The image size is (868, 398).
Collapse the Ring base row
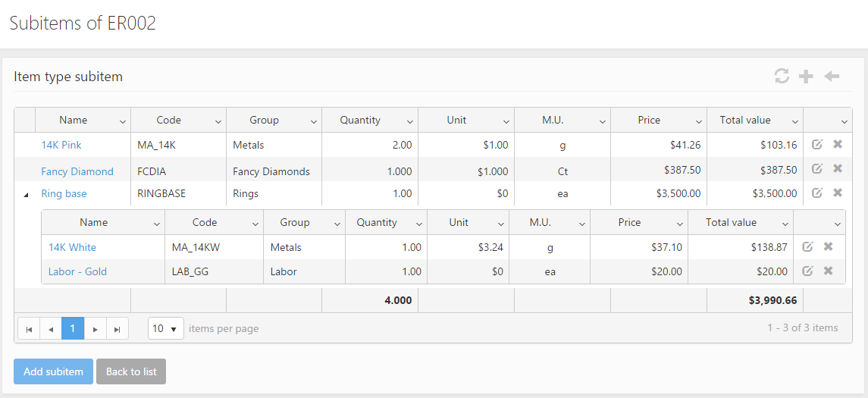coord(26,195)
